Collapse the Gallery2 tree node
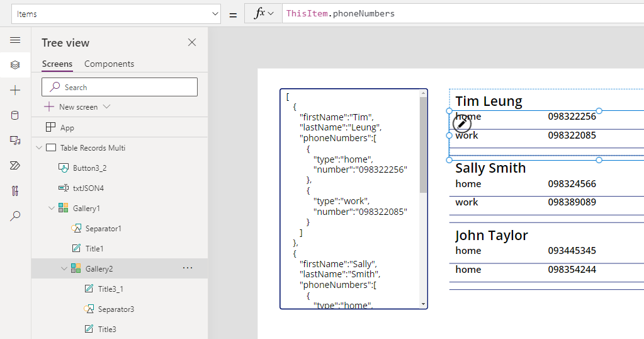This screenshot has height=339, width=644. coord(64,269)
